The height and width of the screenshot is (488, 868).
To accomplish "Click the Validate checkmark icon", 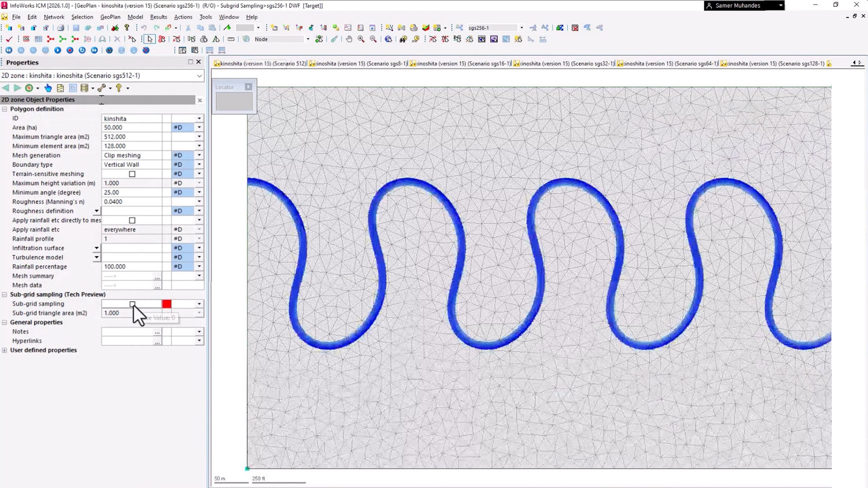I will tap(9, 39).
